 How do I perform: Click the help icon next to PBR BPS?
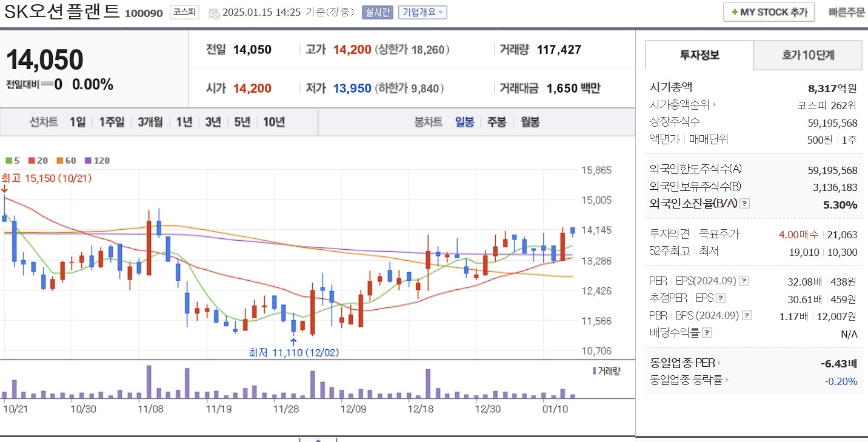tap(747, 315)
